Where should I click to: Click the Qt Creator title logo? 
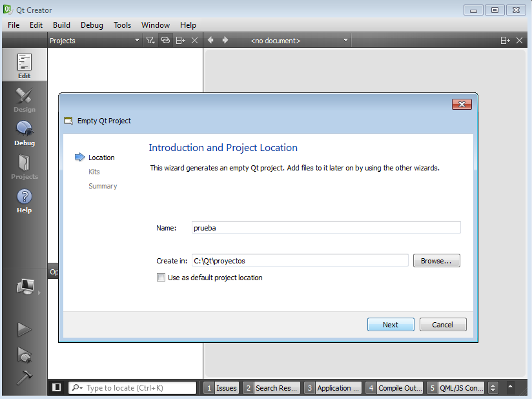coord(8,10)
